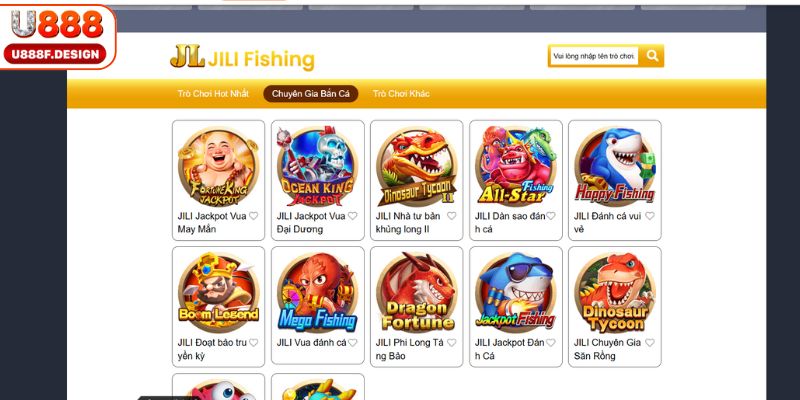
Task: Switch to Trò Chơi Hot Nhất tab
Action: [213, 94]
